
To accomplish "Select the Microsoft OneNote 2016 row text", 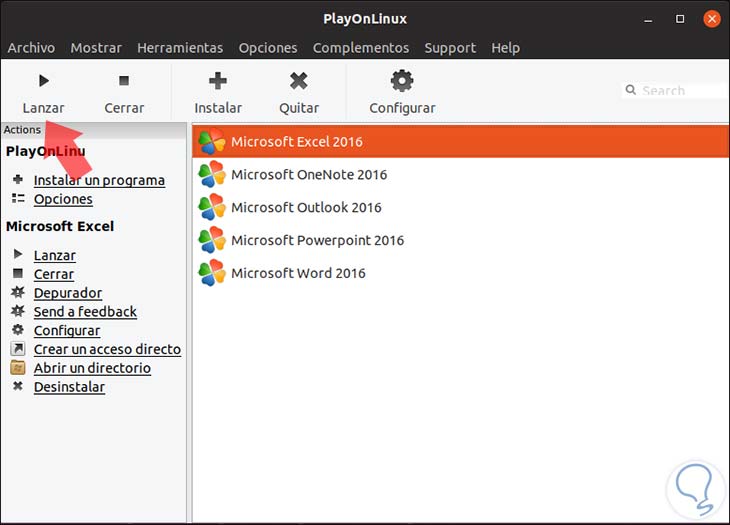I will [x=309, y=175].
